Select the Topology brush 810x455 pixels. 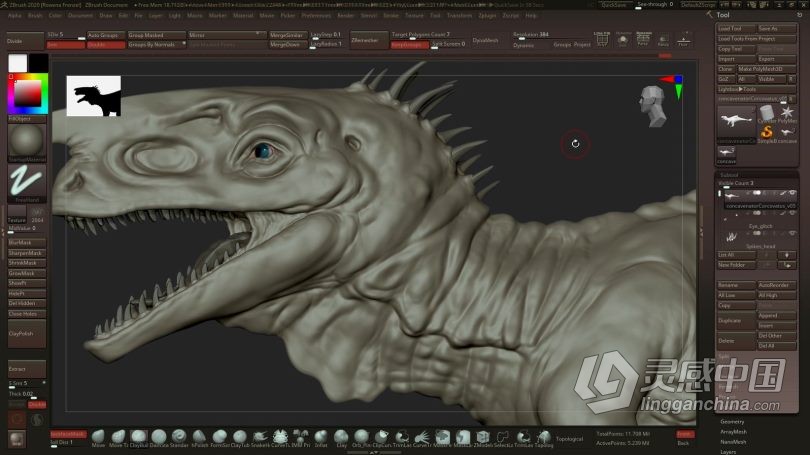click(x=543, y=437)
